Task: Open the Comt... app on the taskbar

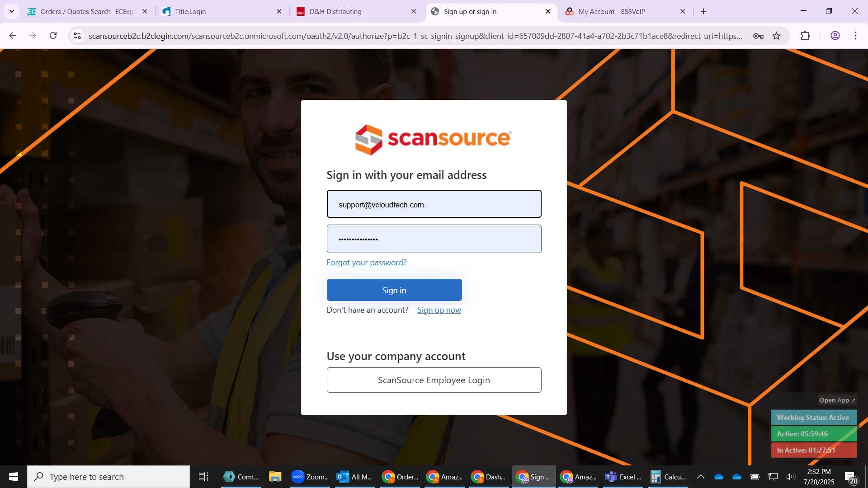Action: click(241, 477)
